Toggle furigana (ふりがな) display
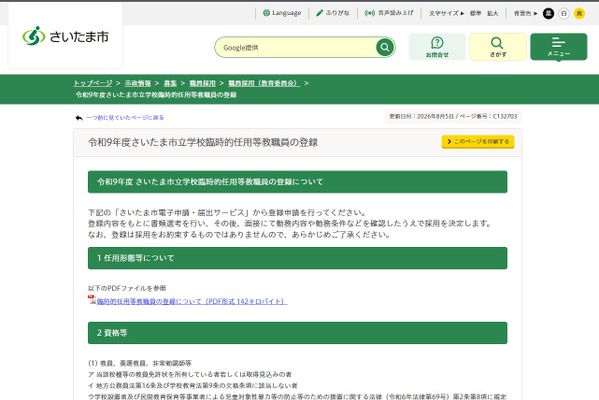Image resolution: width=599 pixels, height=400 pixels. tap(333, 13)
